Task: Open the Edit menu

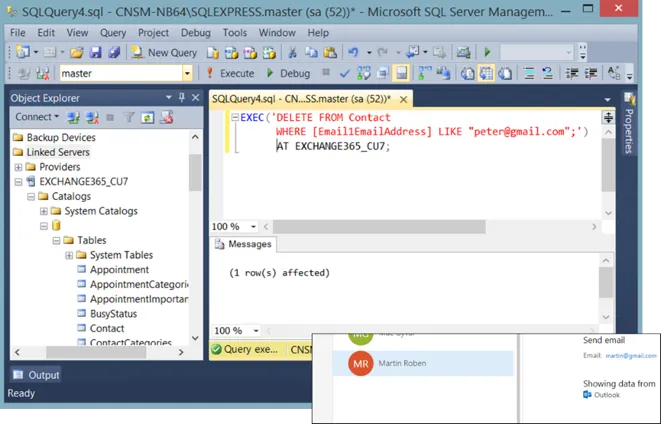Action: click(46, 32)
